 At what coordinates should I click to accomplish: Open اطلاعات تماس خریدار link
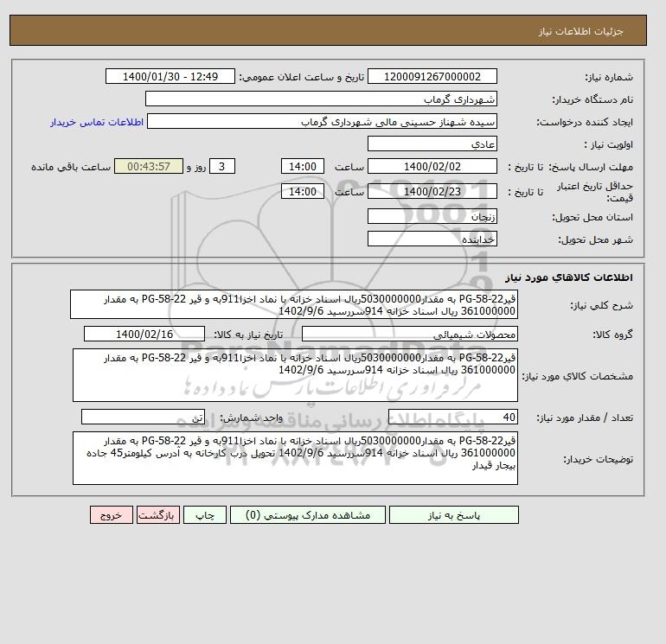[97, 122]
